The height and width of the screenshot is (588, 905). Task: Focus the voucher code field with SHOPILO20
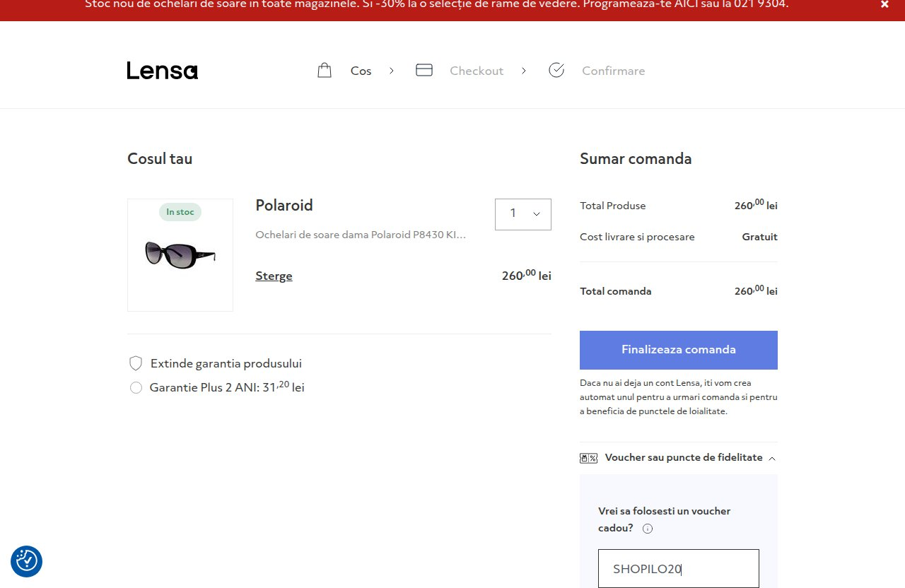pyautogui.click(x=679, y=568)
